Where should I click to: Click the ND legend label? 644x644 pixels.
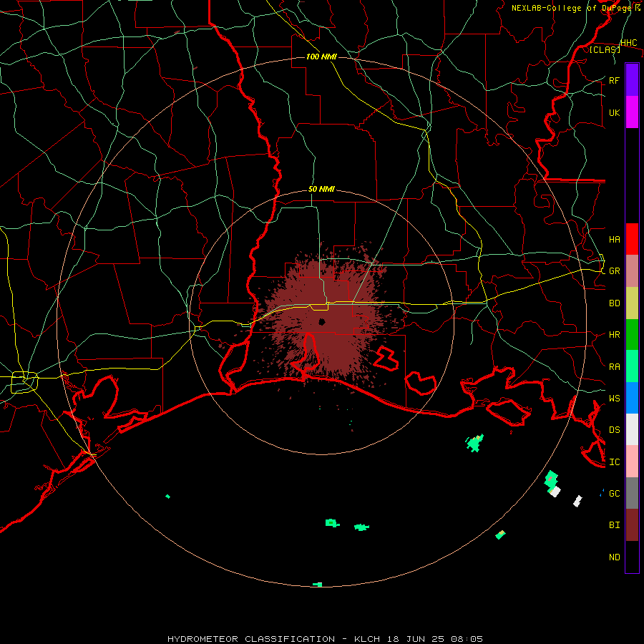614,557
